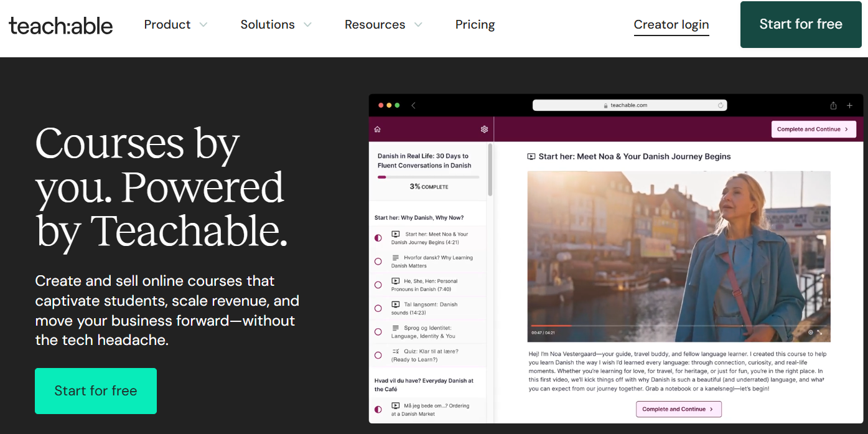
Task: Click text icon for Sprog og Identitet lesson
Action: pyautogui.click(x=396, y=328)
